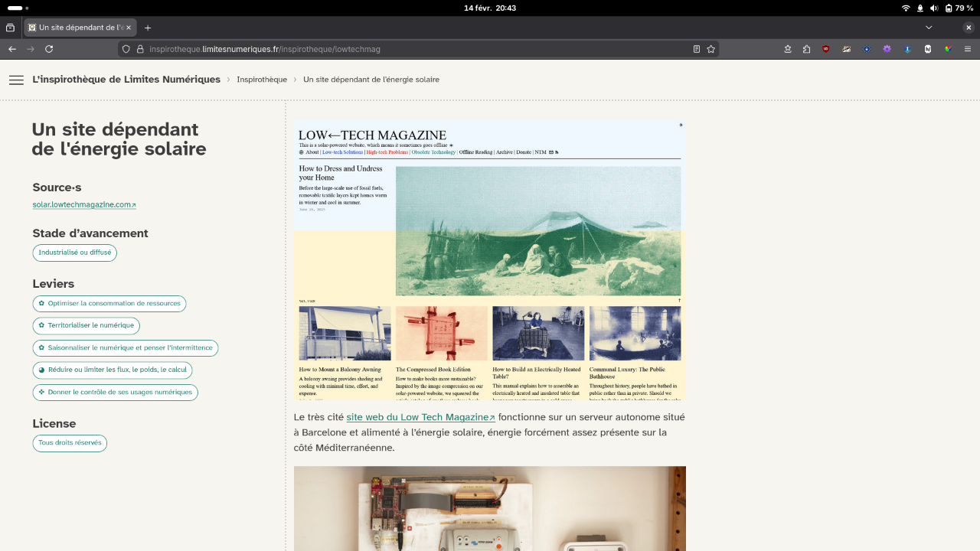Click the shield tracking protection icon
The image size is (980, 551).
pos(126,49)
